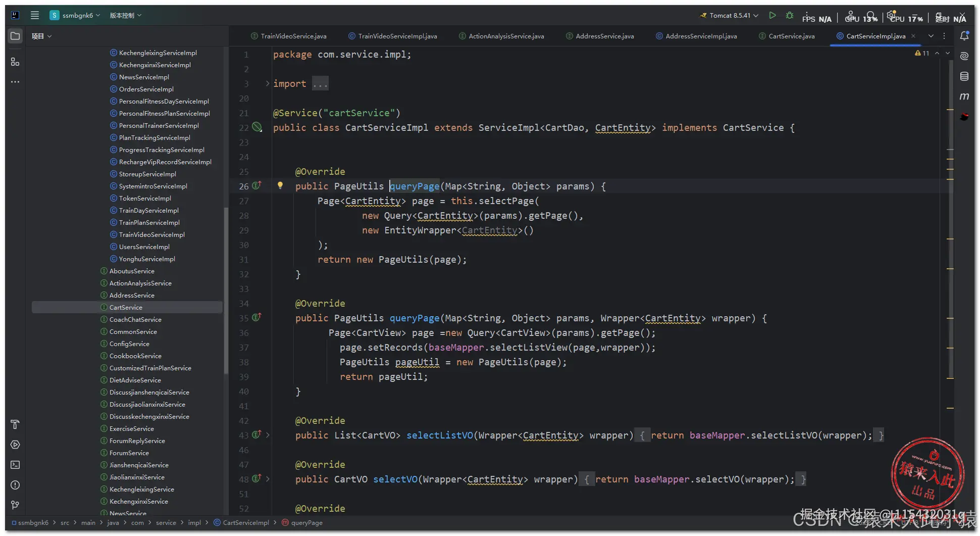Click the implements gutter icon on line 35
980x536 pixels.
[256, 317]
